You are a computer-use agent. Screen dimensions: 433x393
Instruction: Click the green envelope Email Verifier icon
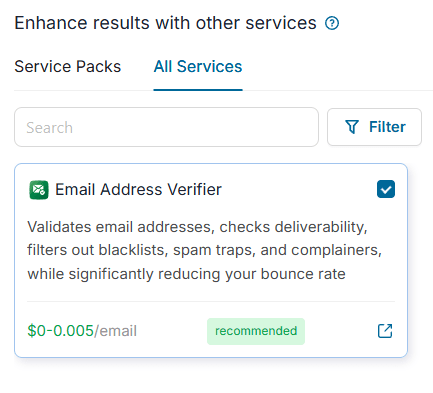(x=39, y=190)
